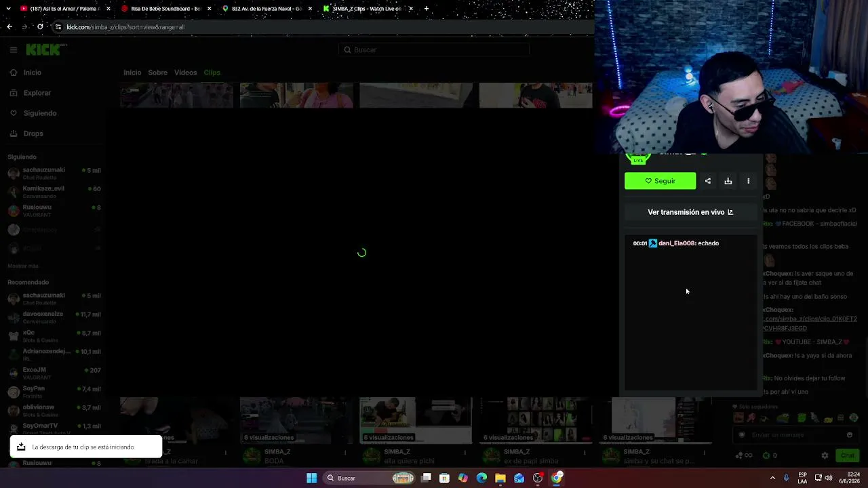Share the clip with the share icon

pyautogui.click(x=708, y=181)
